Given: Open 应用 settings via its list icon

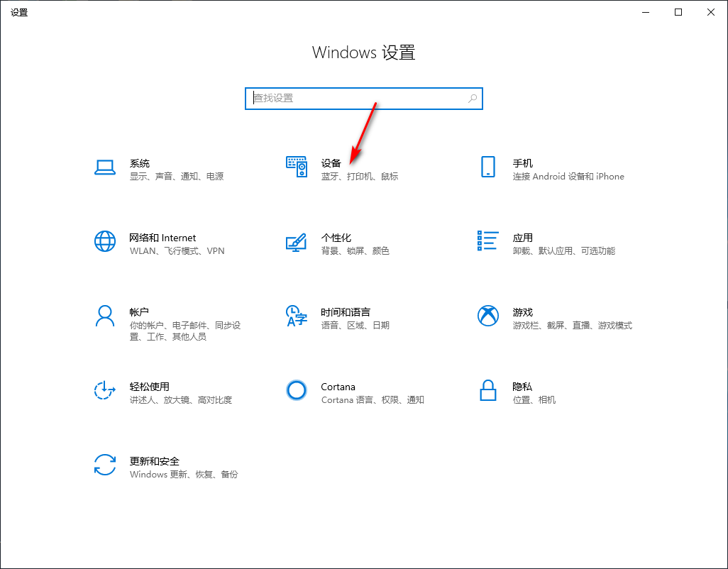Looking at the screenshot, I should point(487,241).
